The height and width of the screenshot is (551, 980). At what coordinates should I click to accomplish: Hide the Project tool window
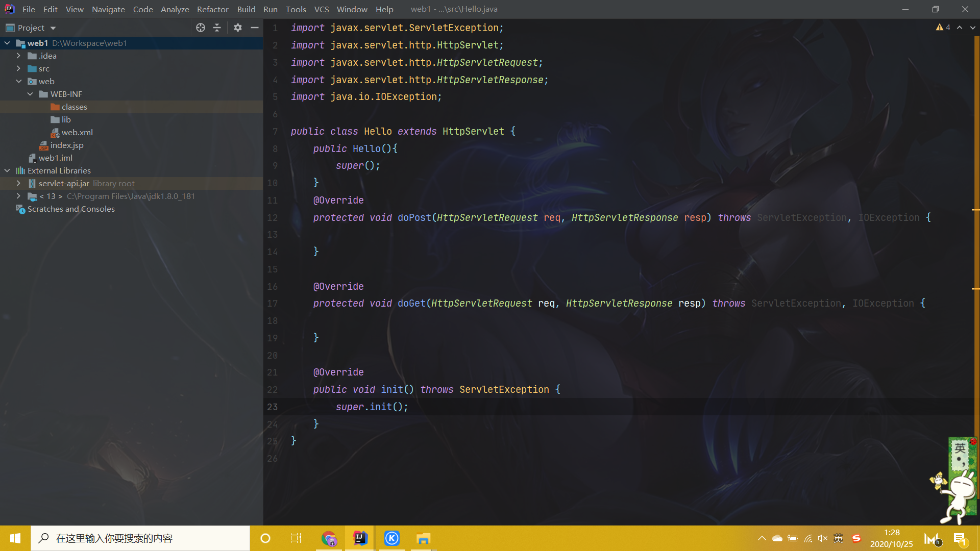[255, 28]
